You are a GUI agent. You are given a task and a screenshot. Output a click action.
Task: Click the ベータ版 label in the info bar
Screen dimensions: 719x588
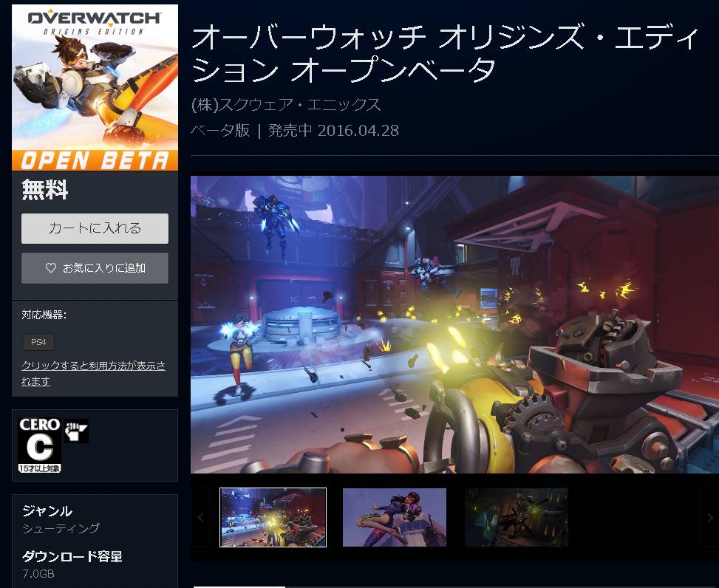[x=219, y=131]
